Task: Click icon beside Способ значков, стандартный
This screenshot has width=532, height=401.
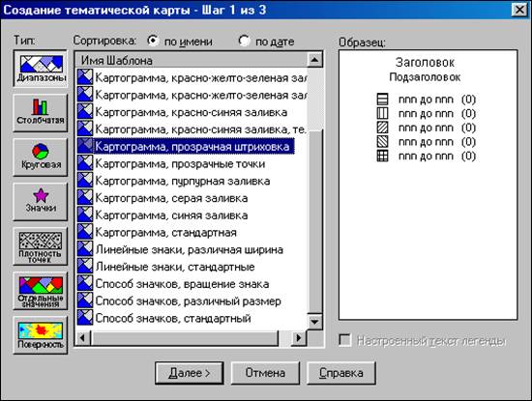Action: pyautogui.click(x=85, y=318)
